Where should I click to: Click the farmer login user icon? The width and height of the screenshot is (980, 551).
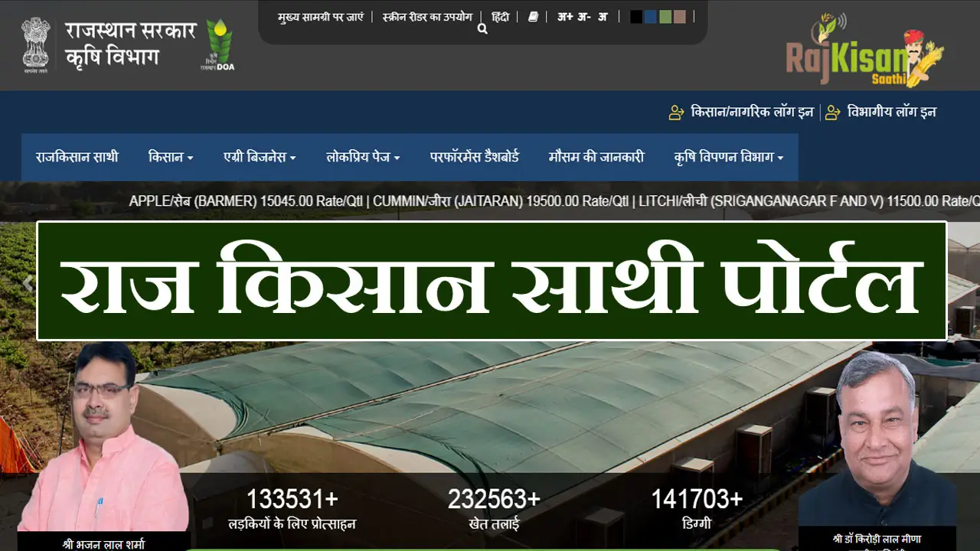(676, 112)
